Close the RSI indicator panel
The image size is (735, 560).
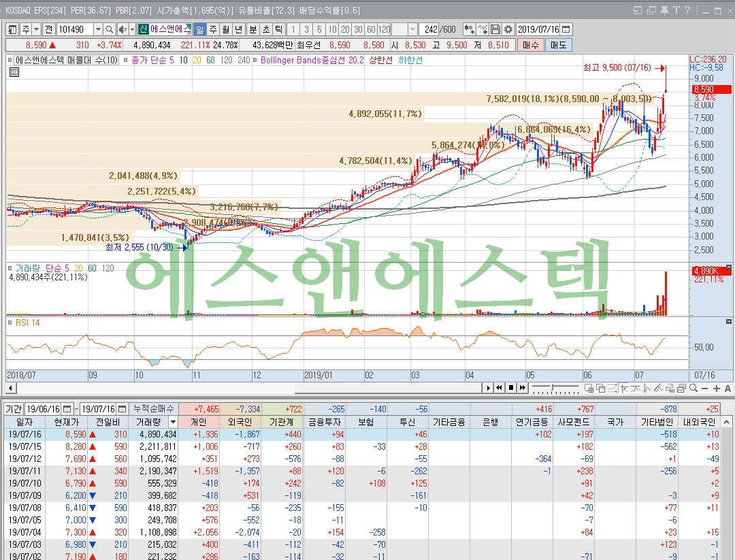[x=728, y=322]
